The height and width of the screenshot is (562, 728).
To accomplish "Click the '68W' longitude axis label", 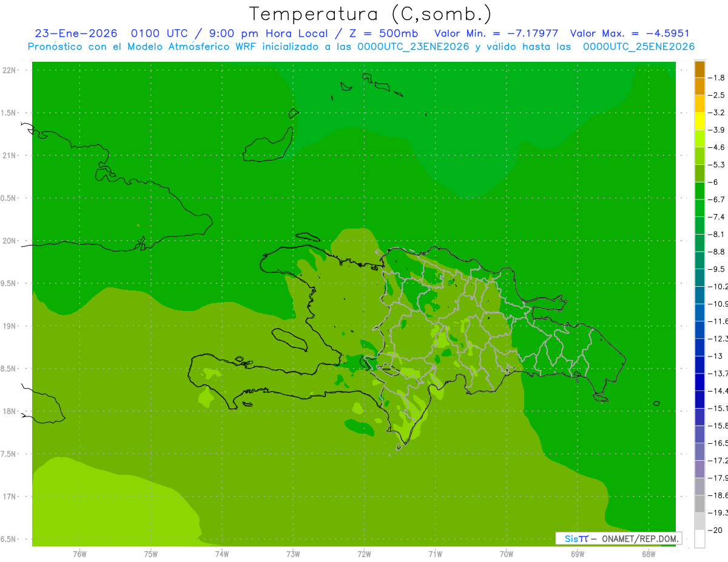I will click(x=649, y=554).
